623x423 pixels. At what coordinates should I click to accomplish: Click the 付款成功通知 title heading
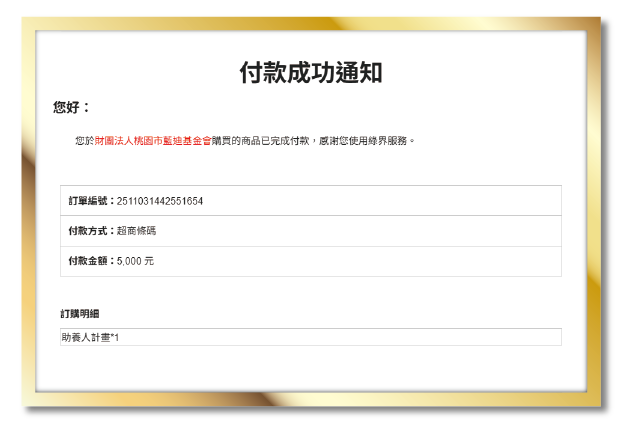310,73
